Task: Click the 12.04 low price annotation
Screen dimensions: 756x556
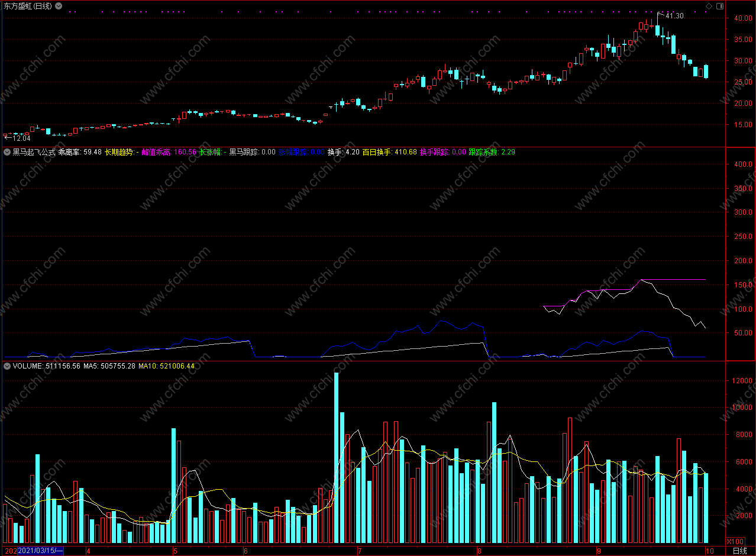Action: pos(21,138)
